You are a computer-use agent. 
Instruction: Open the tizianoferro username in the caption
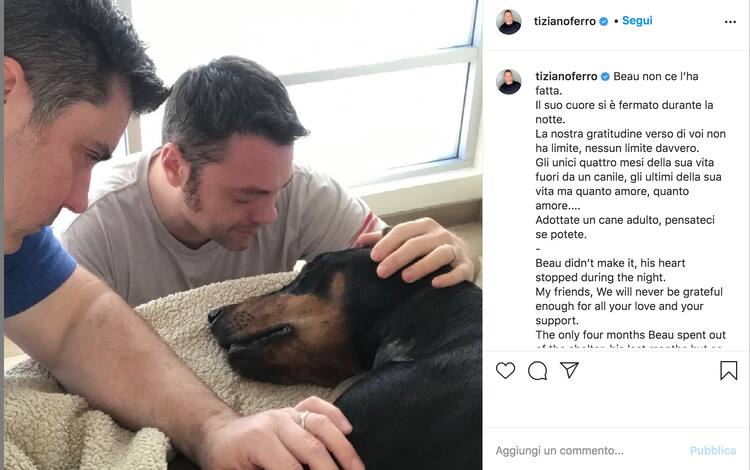[566, 76]
